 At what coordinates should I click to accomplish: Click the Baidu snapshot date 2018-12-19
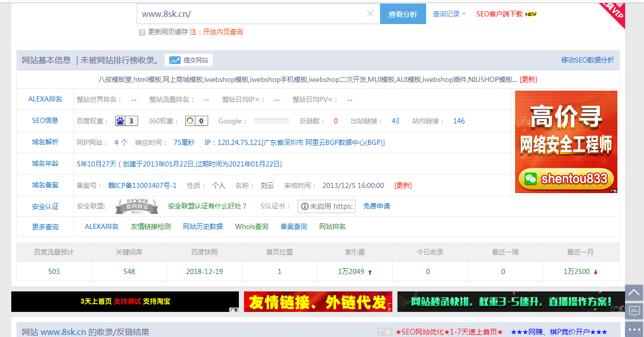pos(205,271)
